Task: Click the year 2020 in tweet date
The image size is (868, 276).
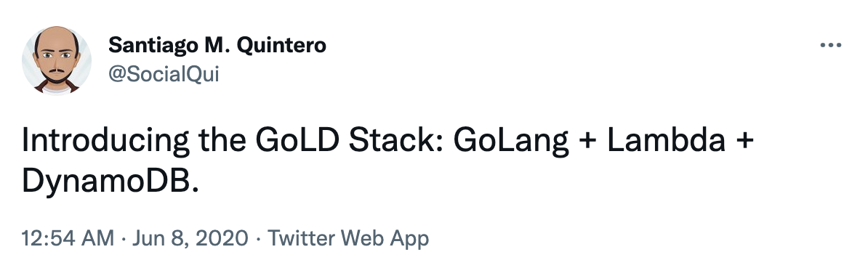Action: 222,238
